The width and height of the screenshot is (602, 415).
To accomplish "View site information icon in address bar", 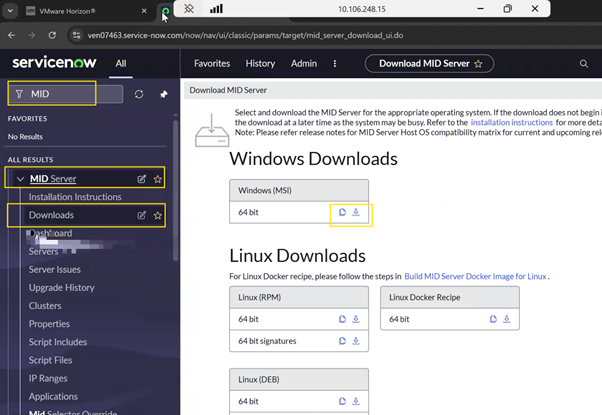I will tap(76, 35).
